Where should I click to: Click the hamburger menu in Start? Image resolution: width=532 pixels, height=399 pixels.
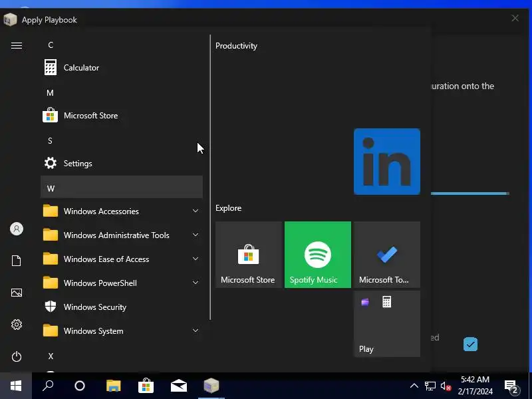16,45
